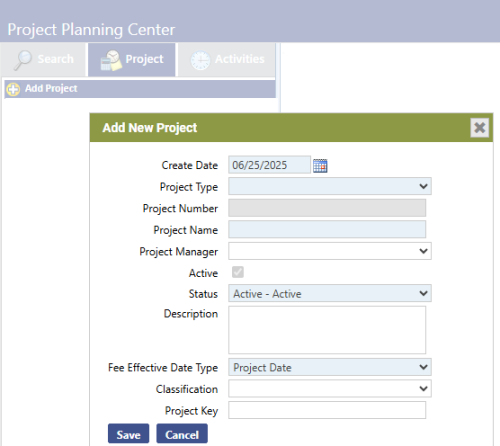
Task: Toggle the Active checkbox
Action: pos(238,272)
